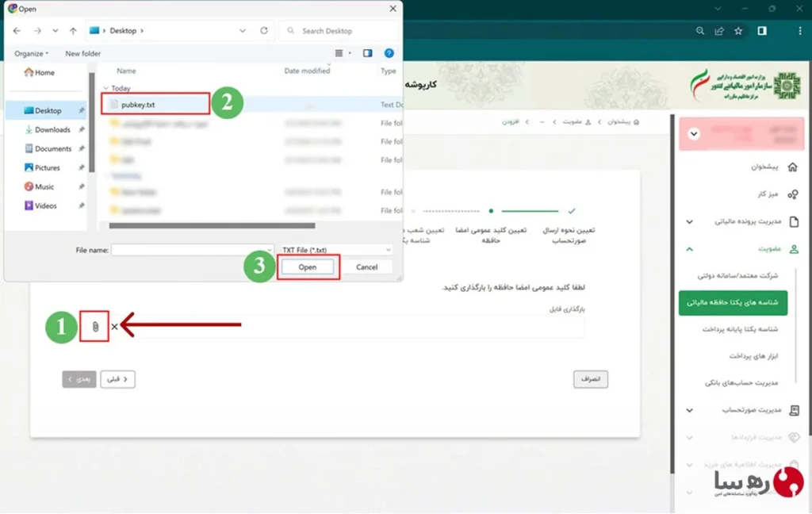Screen dimensions: 812x514
Task: Click browser zoom magnifier icon
Action: (700, 31)
